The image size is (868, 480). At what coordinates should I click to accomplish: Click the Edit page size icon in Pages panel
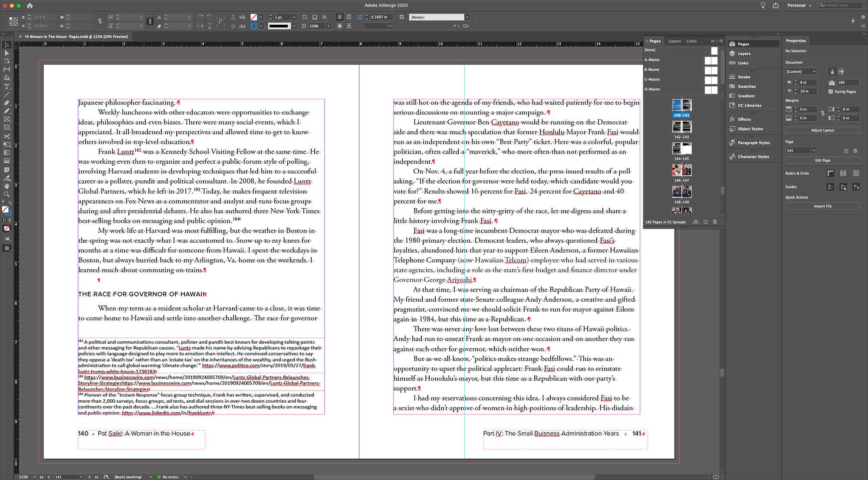click(x=696, y=222)
